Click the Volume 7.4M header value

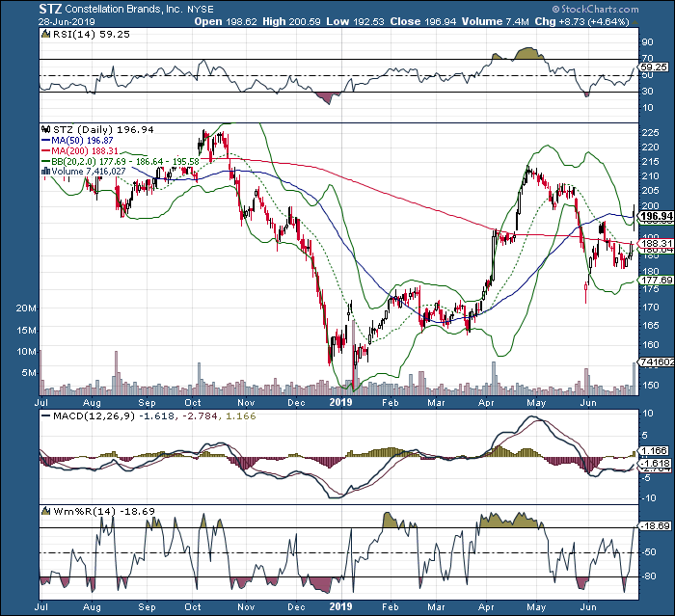tap(495, 21)
